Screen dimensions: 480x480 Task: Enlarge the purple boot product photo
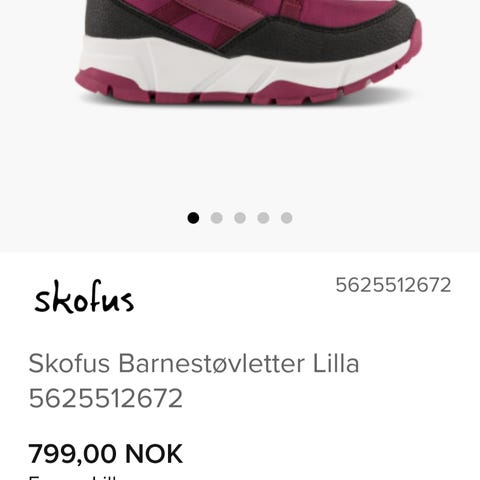click(248, 53)
